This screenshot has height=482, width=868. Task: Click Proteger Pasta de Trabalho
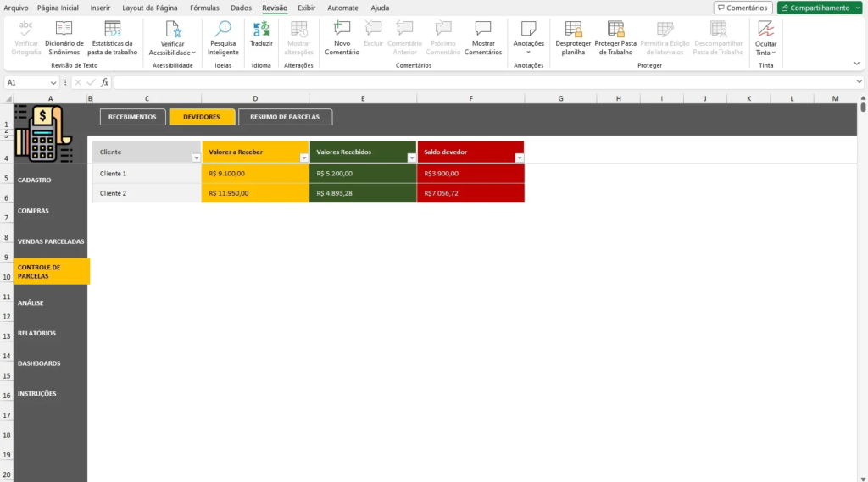[x=615, y=38]
